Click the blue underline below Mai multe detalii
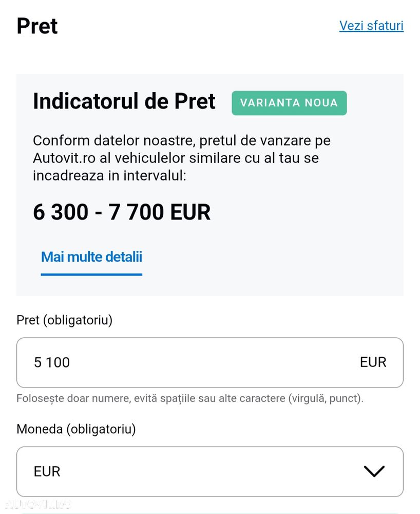This screenshot has height=514, width=420. click(x=91, y=274)
